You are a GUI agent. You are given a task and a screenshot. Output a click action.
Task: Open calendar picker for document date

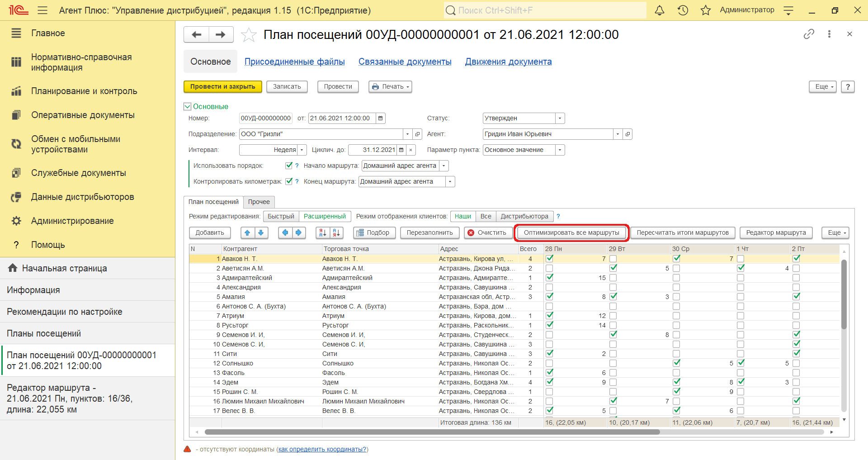(381, 119)
